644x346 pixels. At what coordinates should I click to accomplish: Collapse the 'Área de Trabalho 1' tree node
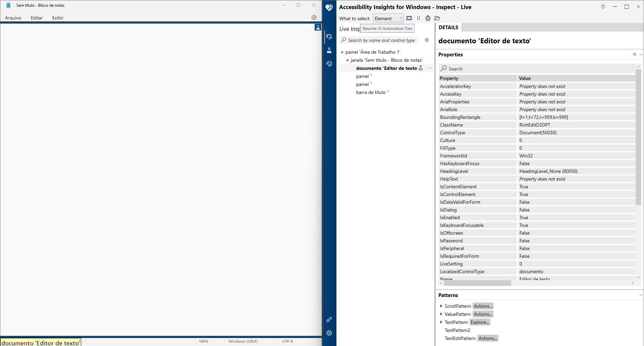pos(342,52)
